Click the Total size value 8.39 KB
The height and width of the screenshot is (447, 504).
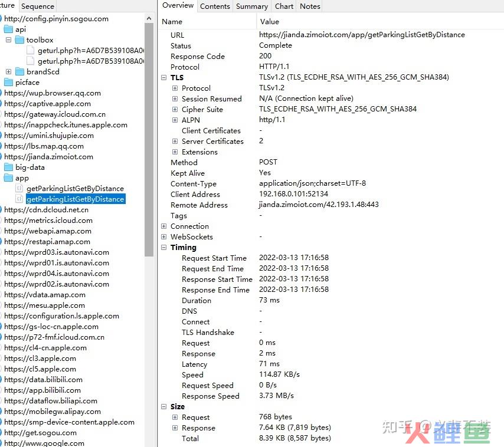point(294,438)
